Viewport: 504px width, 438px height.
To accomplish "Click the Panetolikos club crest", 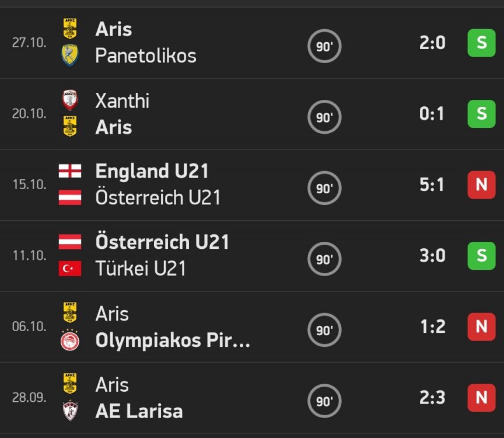I will pos(70,55).
